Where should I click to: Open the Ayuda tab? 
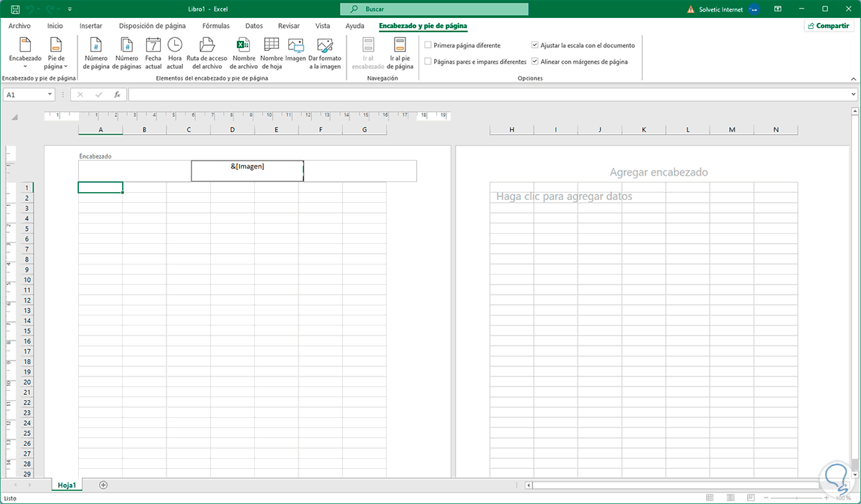[354, 26]
